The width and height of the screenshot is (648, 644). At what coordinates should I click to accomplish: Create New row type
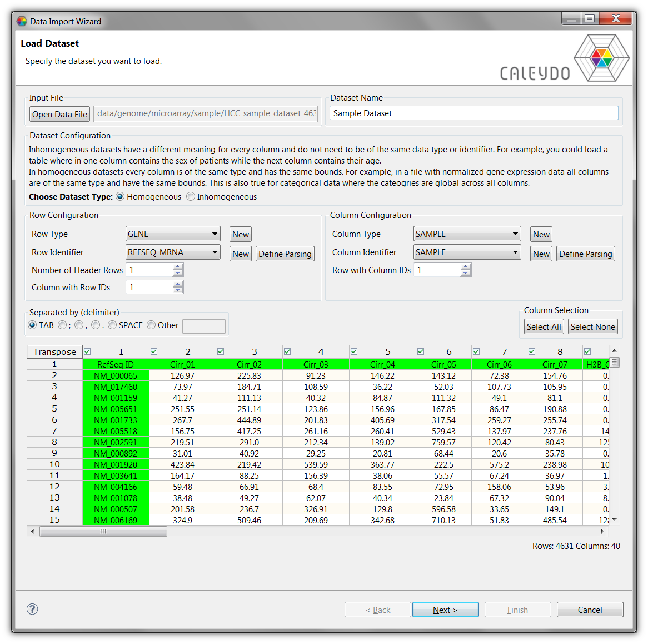tap(241, 235)
